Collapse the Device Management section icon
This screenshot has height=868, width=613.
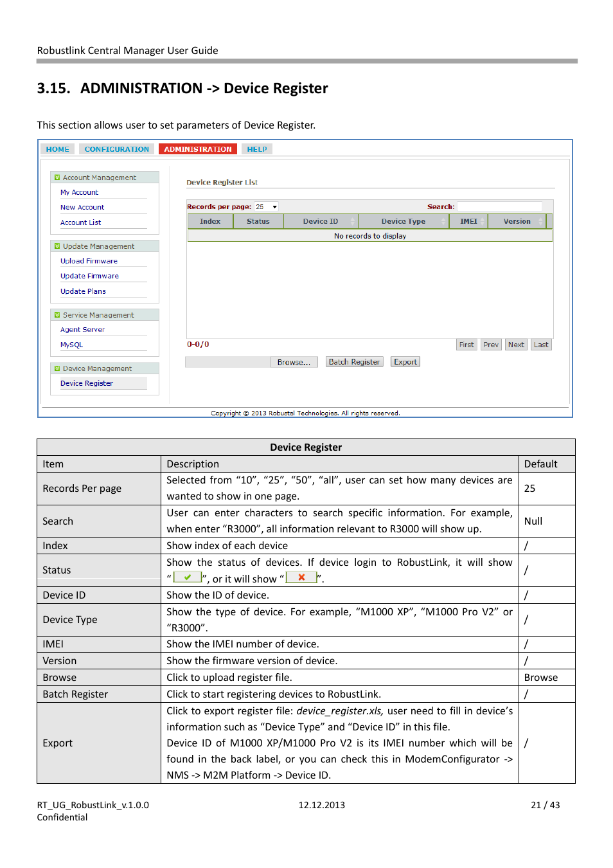(x=57, y=368)
